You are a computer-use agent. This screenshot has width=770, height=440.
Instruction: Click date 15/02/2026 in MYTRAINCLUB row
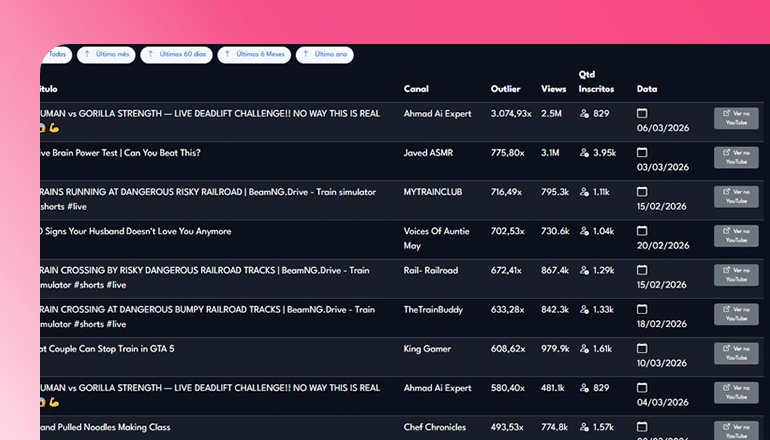pos(661,206)
